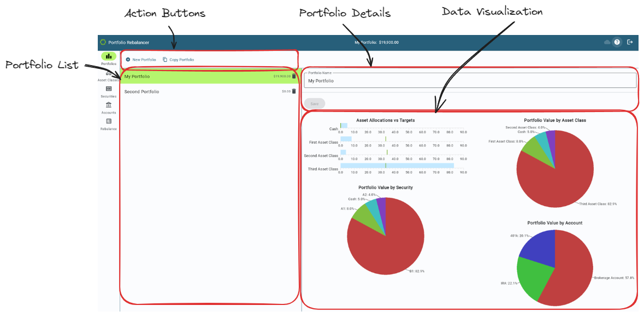Click the help question mark icon
The height and width of the screenshot is (317, 644).
(617, 42)
